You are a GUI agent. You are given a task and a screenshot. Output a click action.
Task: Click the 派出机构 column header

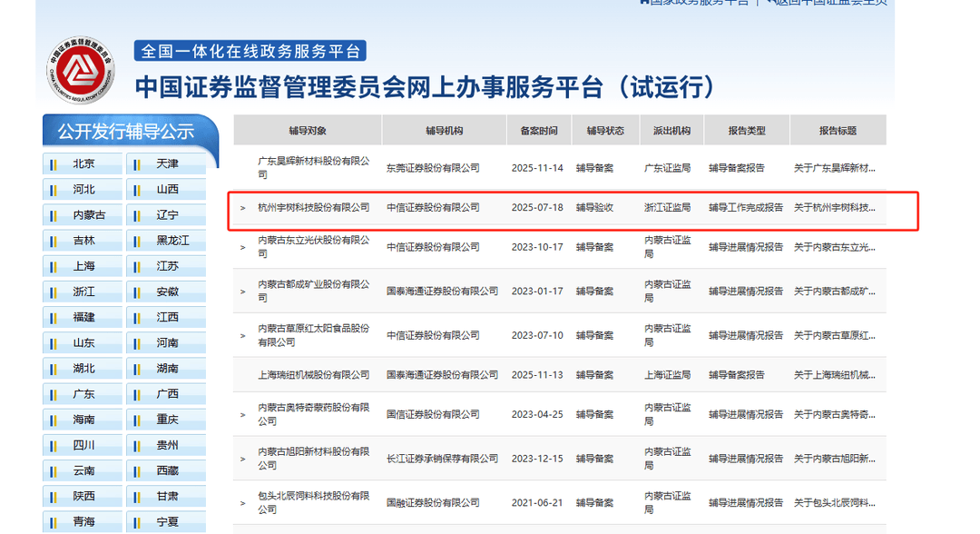tap(671, 131)
